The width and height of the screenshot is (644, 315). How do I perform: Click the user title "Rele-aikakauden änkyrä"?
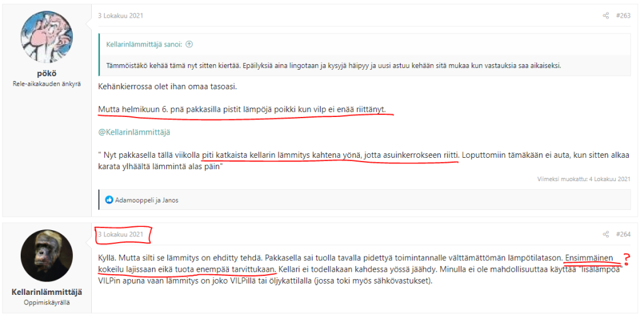coord(47,84)
